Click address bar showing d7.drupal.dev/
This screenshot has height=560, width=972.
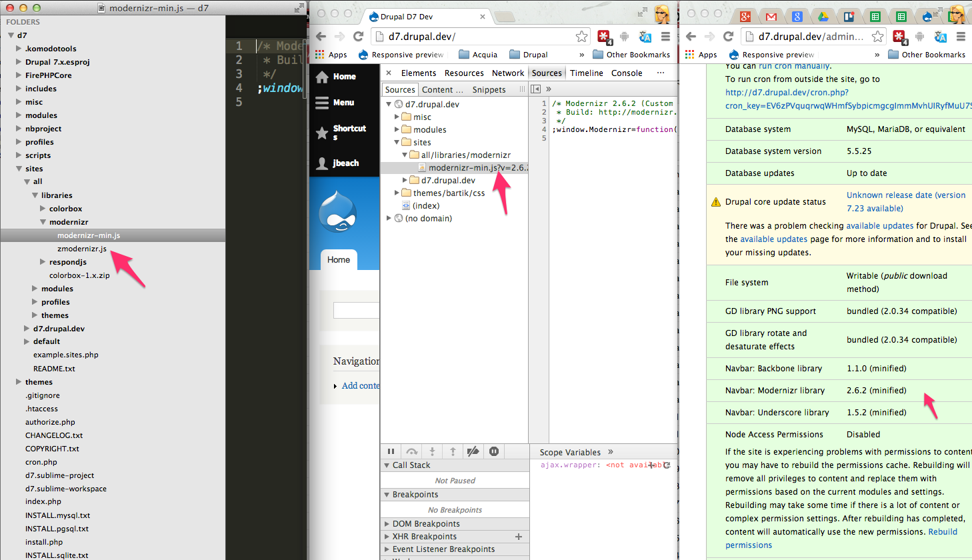point(480,37)
